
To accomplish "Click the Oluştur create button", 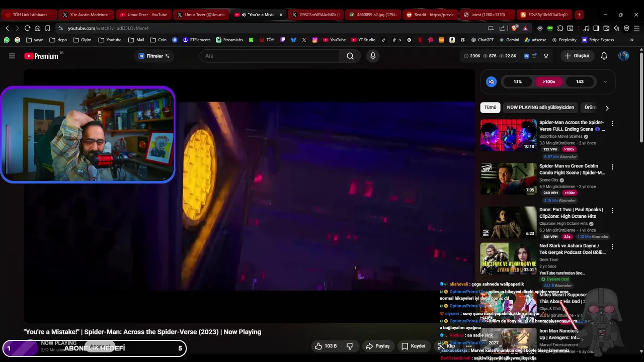I will pos(577,56).
